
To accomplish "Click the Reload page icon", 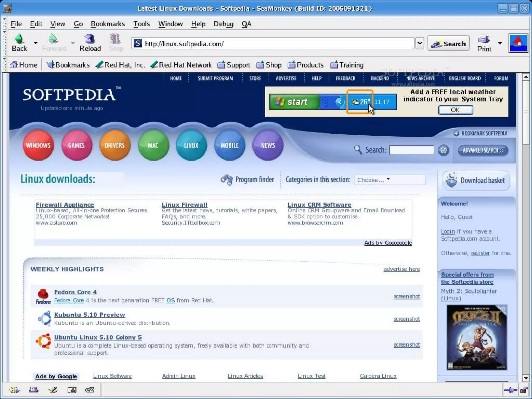I will pyautogui.click(x=90, y=39).
